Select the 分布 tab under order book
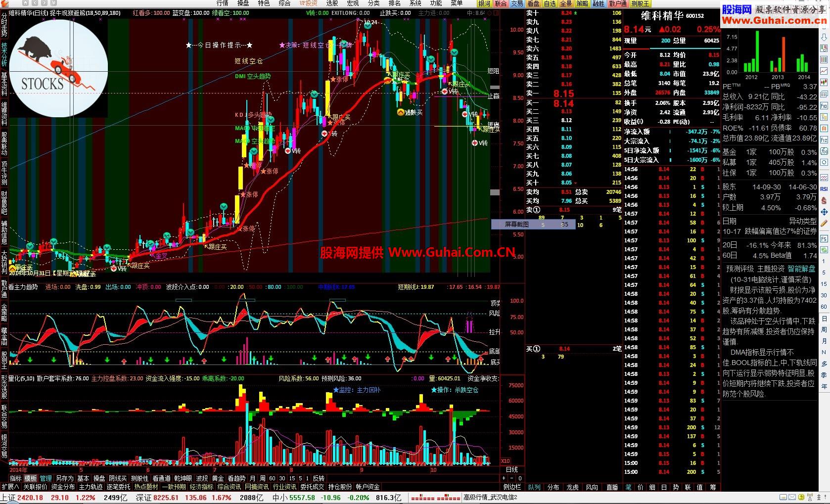 [x=553, y=487]
